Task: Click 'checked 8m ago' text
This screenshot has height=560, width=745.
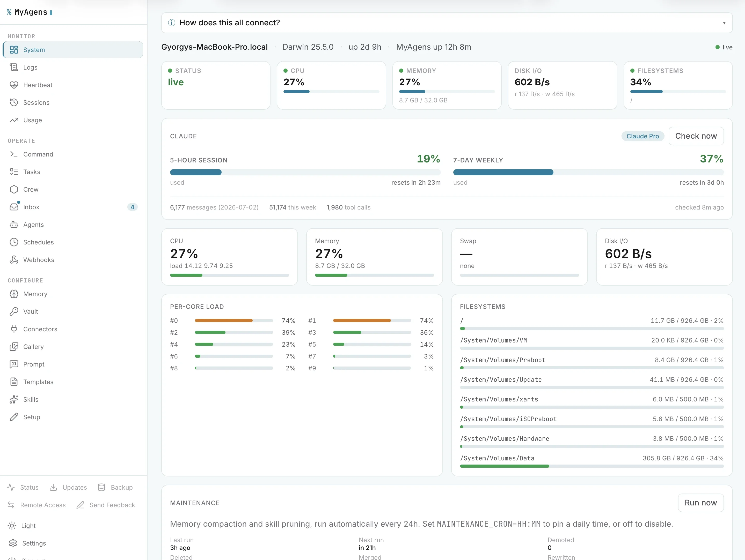Action: (699, 207)
